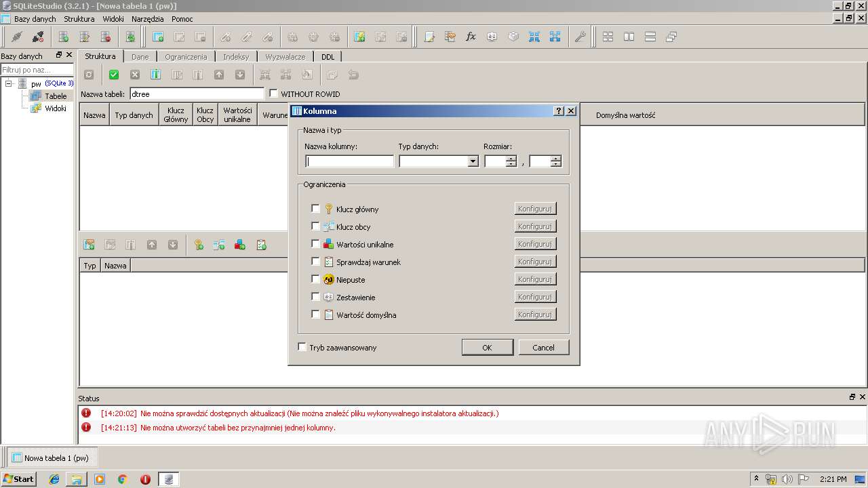Click the add table check constraint icon

(x=261, y=245)
